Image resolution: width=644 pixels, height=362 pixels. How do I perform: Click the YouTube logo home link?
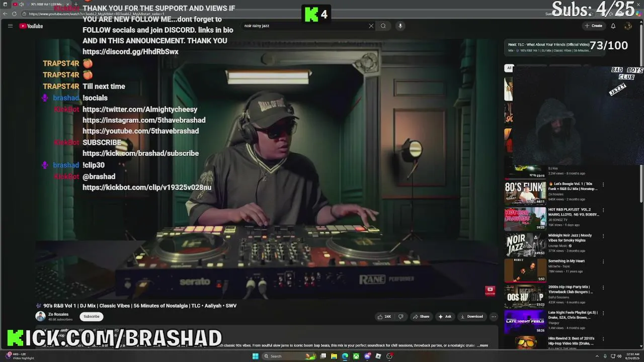click(x=31, y=26)
